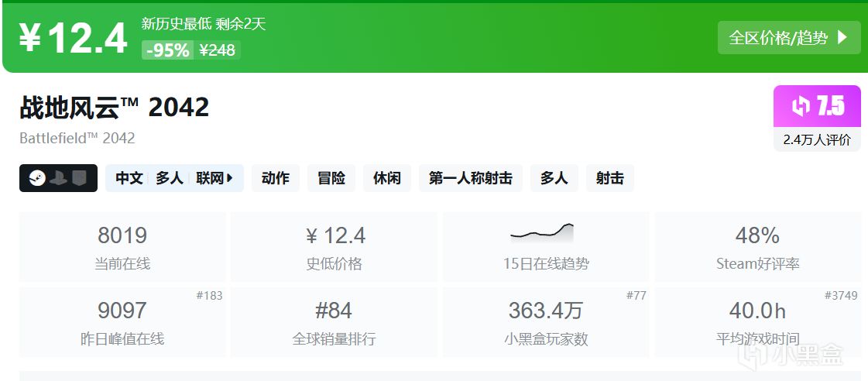
Task: Select the 动作 genre tag
Action: click(x=275, y=178)
